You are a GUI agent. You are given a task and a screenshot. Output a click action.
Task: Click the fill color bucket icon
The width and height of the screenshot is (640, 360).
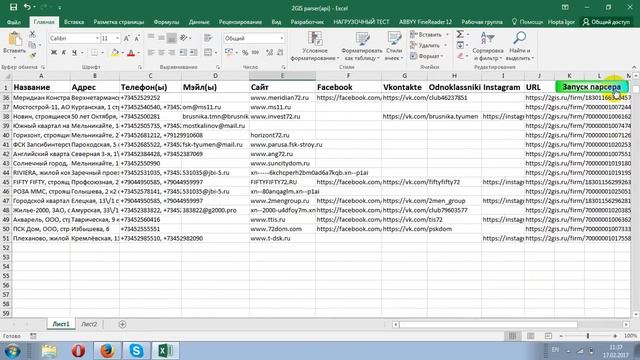coord(115,52)
